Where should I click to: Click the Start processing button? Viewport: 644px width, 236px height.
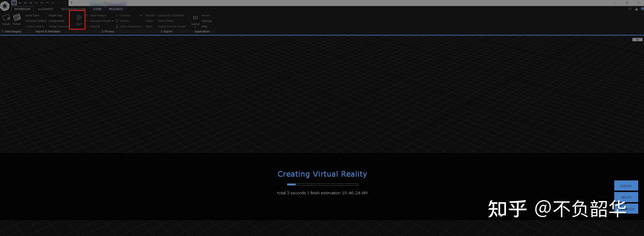(x=79, y=20)
